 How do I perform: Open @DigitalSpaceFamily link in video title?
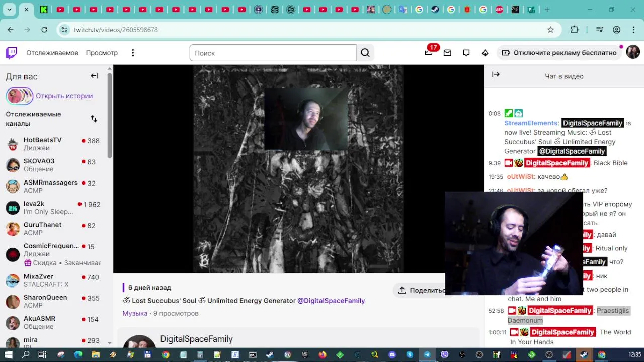pyautogui.click(x=331, y=301)
